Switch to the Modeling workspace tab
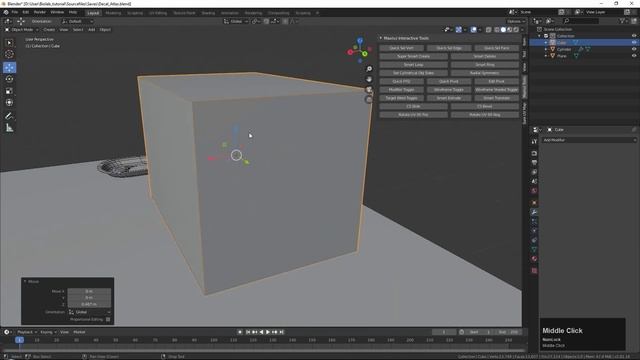 pyautogui.click(x=113, y=13)
